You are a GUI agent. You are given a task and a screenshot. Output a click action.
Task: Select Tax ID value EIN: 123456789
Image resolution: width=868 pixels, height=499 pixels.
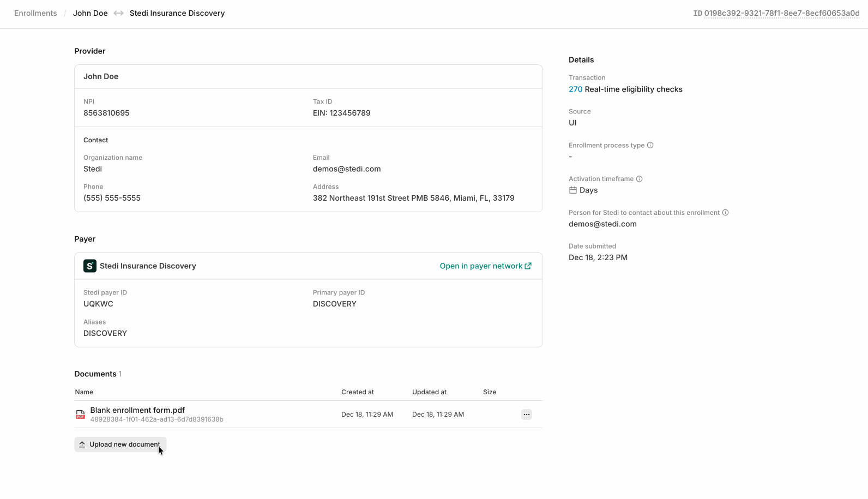(342, 113)
